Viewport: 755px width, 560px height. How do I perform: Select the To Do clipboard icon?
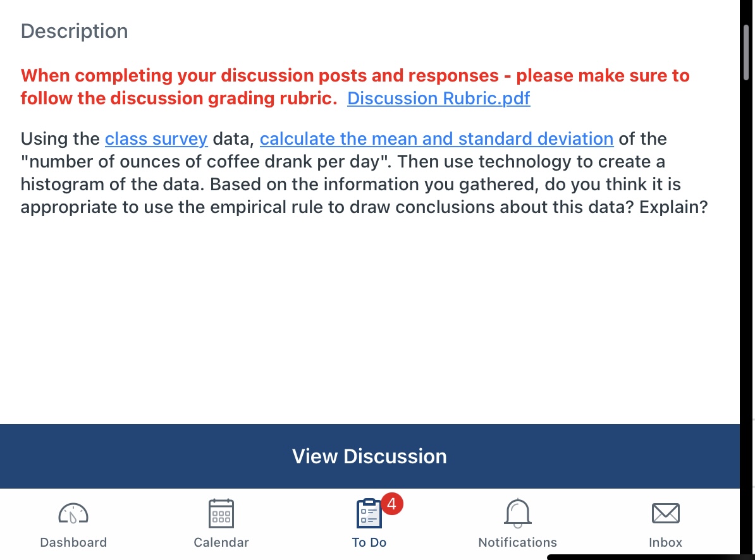(x=368, y=514)
